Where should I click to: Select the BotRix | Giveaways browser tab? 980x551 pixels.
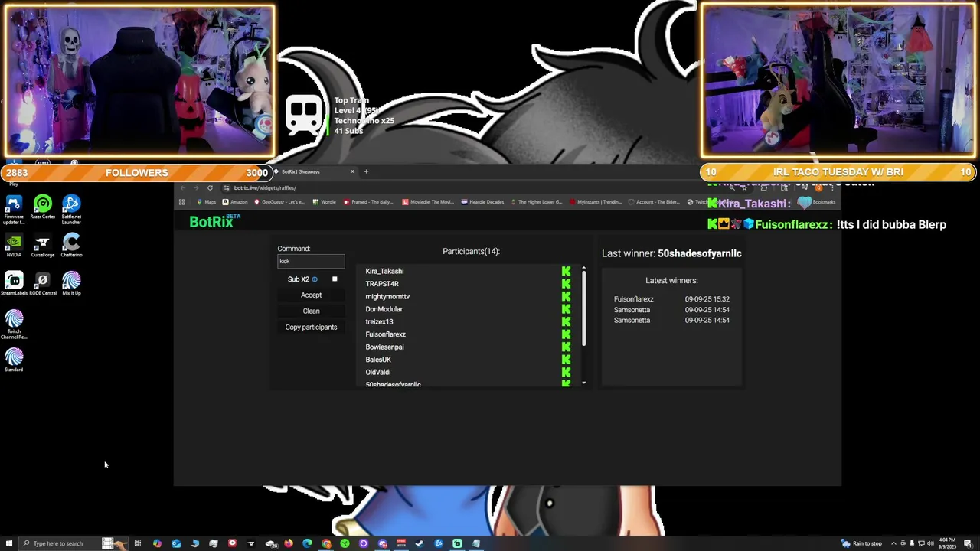click(314, 171)
